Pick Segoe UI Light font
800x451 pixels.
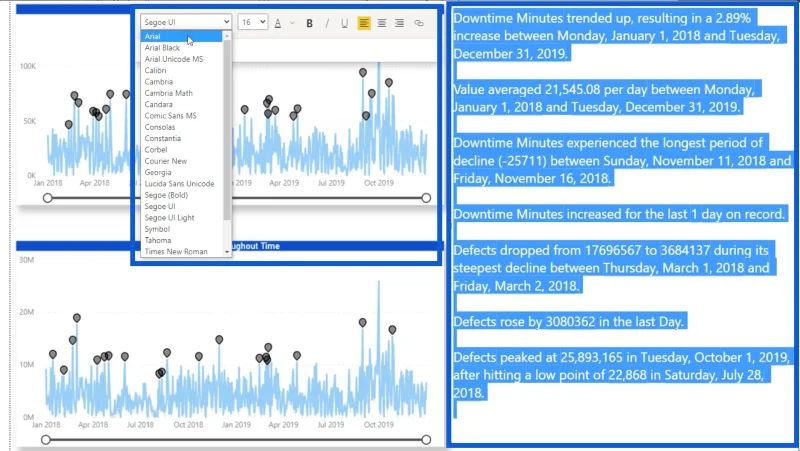[x=181, y=217]
